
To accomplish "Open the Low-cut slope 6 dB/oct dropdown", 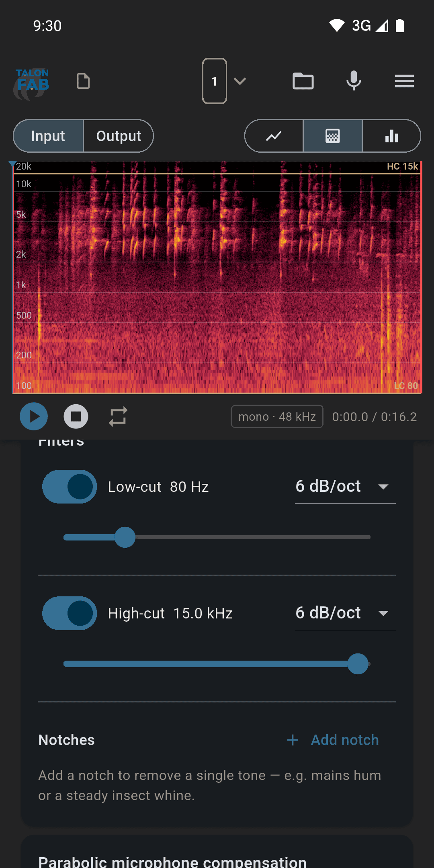I will (x=345, y=487).
